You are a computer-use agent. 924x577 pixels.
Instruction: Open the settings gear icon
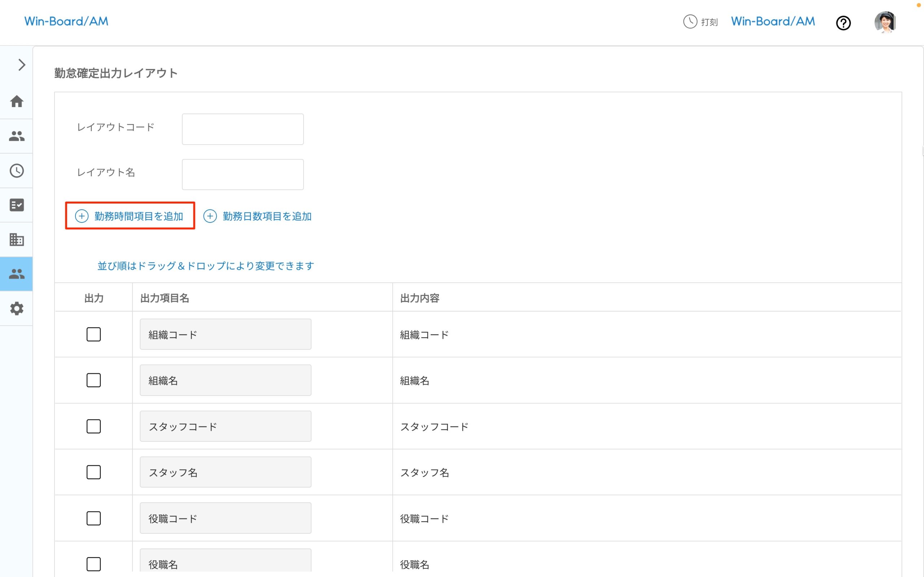(x=16, y=308)
